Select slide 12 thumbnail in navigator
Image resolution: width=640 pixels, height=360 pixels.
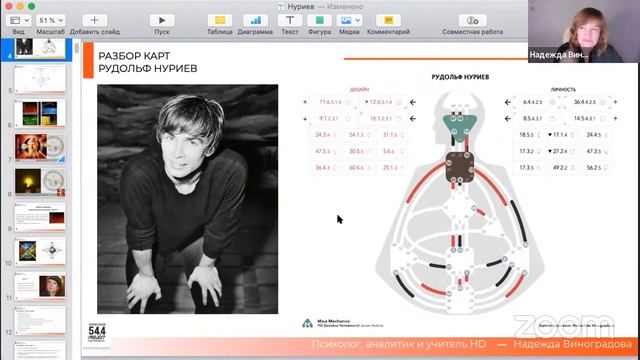[x=40, y=320]
